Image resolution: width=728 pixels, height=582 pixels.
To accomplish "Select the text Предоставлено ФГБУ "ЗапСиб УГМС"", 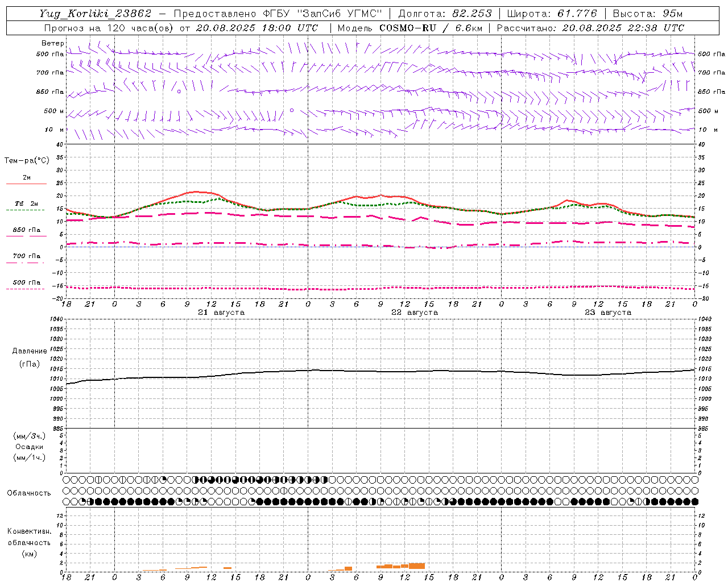I will pyautogui.click(x=278, y=14).
